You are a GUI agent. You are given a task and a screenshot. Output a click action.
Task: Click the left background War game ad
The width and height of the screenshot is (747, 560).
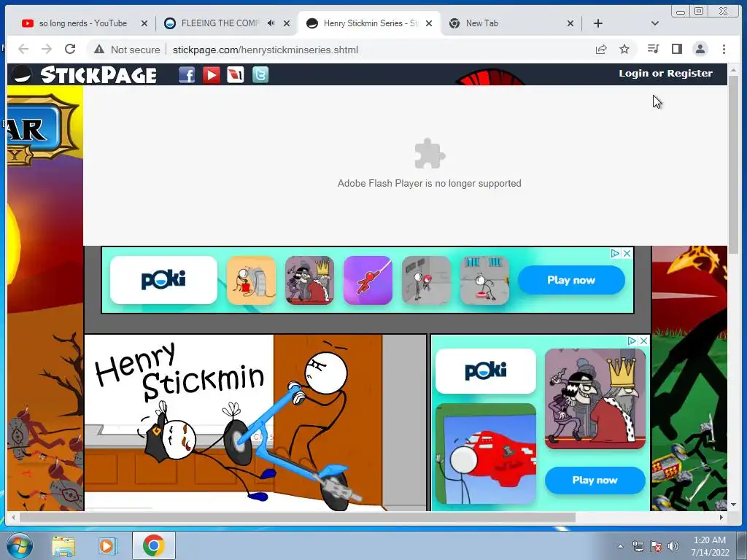click(45, 298)
